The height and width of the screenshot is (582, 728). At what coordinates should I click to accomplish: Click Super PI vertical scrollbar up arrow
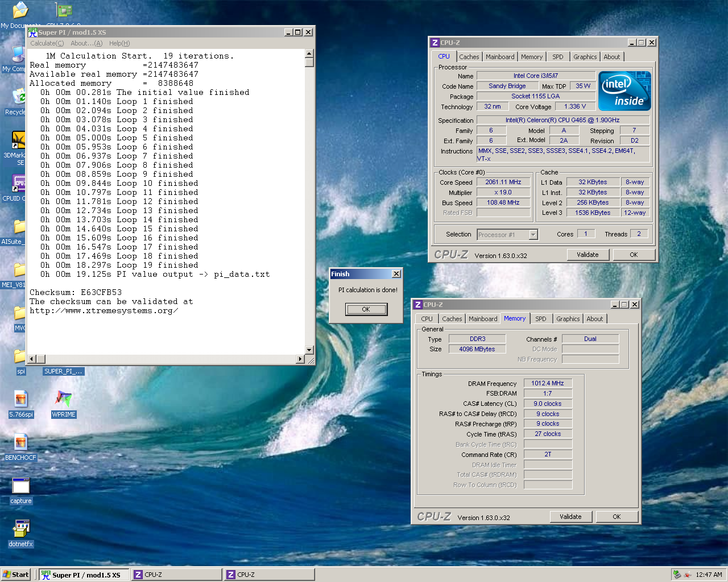coord(309,53)
